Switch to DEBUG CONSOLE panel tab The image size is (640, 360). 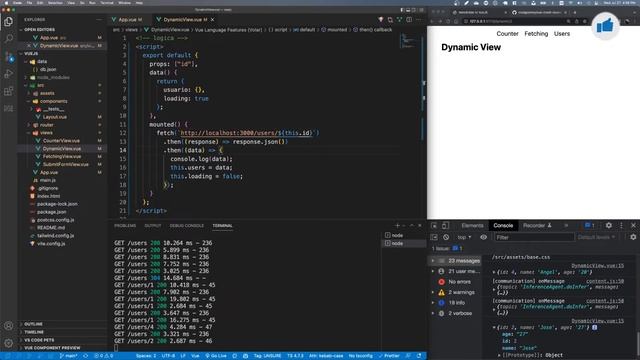click(x=187, y=225)
